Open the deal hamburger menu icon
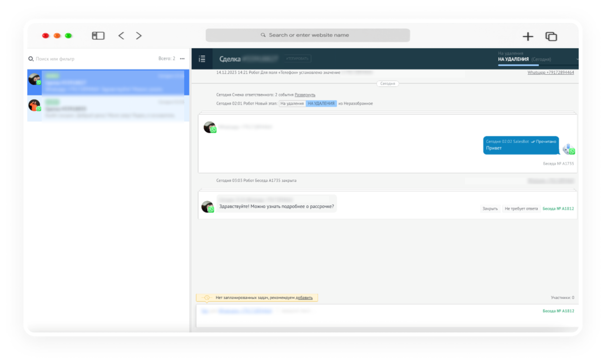This screenshot has width=606, height=364. [202, 59]
